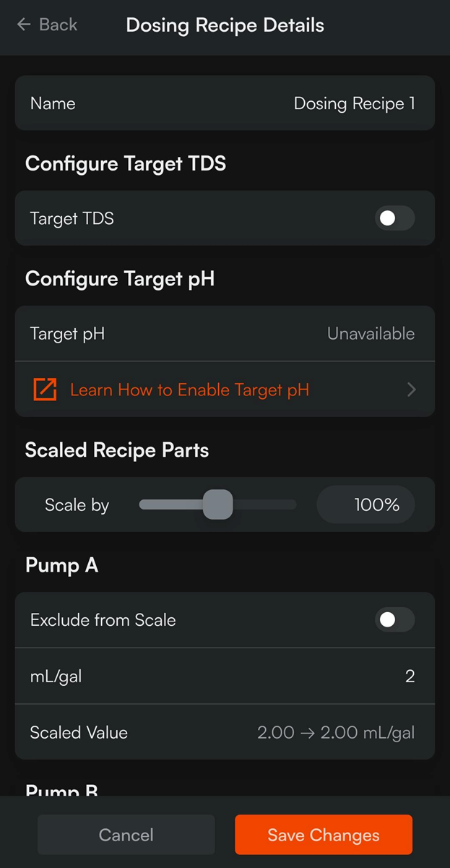Viewport: 450px width, 868px height.
Task: Toggle Exclude from Scale for Pump A
Action: point(394,620)
